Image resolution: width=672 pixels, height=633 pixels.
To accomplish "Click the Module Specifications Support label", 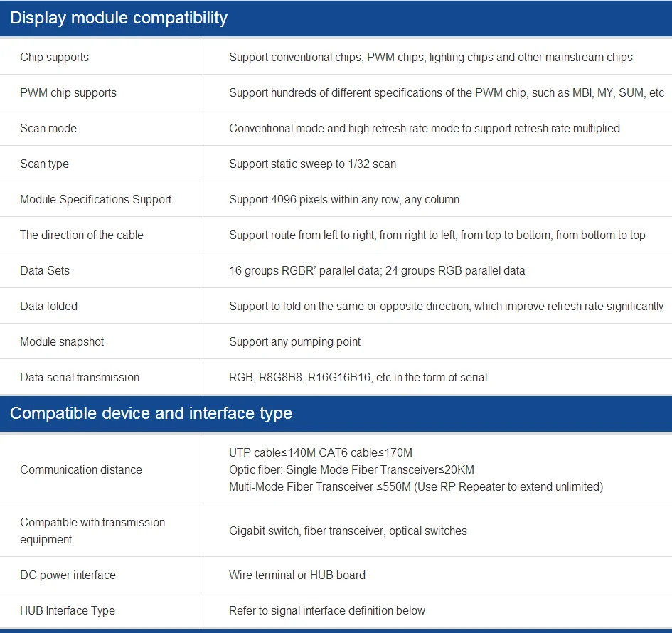I will coord(95,199).
